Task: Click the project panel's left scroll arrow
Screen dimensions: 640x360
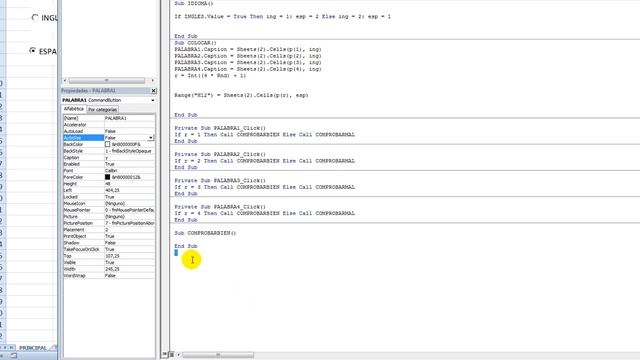Action: [64, 80]
